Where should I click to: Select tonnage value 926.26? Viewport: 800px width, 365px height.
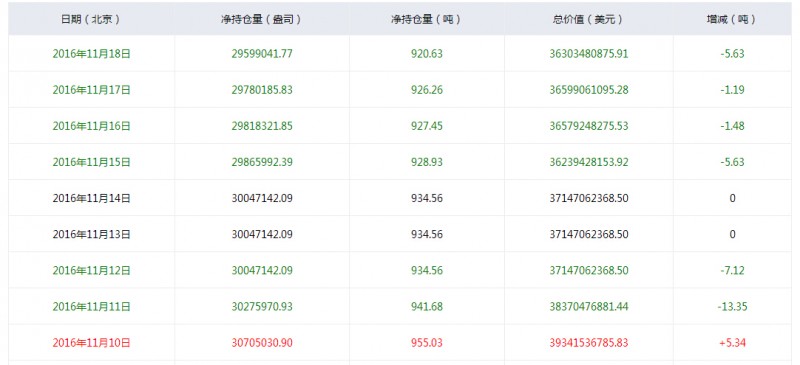(427, 90)
